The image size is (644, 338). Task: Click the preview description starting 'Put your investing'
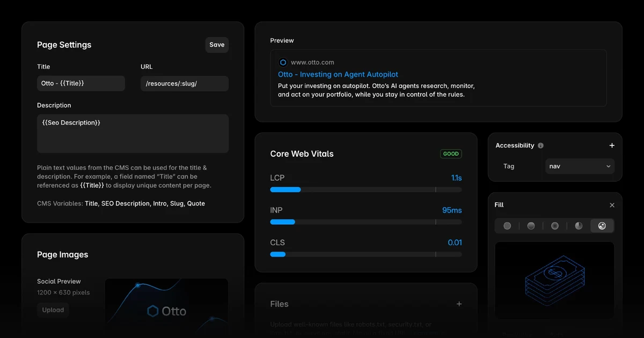click(x=376, y=90)
